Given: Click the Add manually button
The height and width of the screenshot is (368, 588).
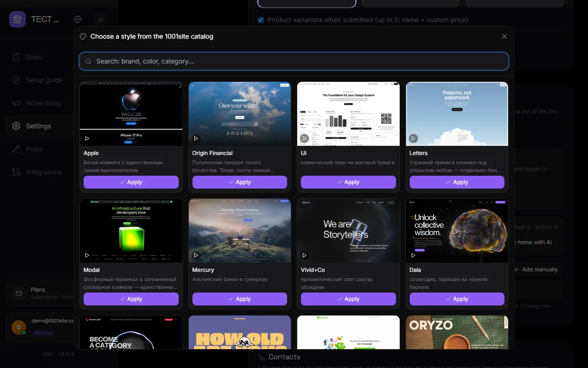Looking at the screenshot, I should click(x=537, y=270).
